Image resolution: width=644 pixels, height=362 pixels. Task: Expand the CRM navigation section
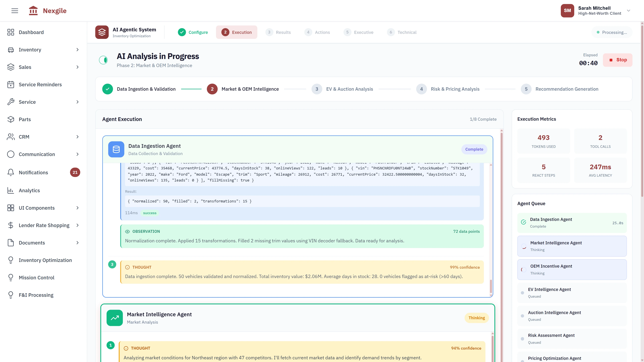(77, 137)
